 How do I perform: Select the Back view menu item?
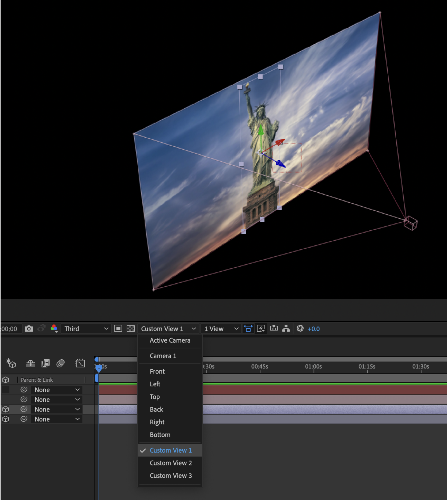[170, 410]
